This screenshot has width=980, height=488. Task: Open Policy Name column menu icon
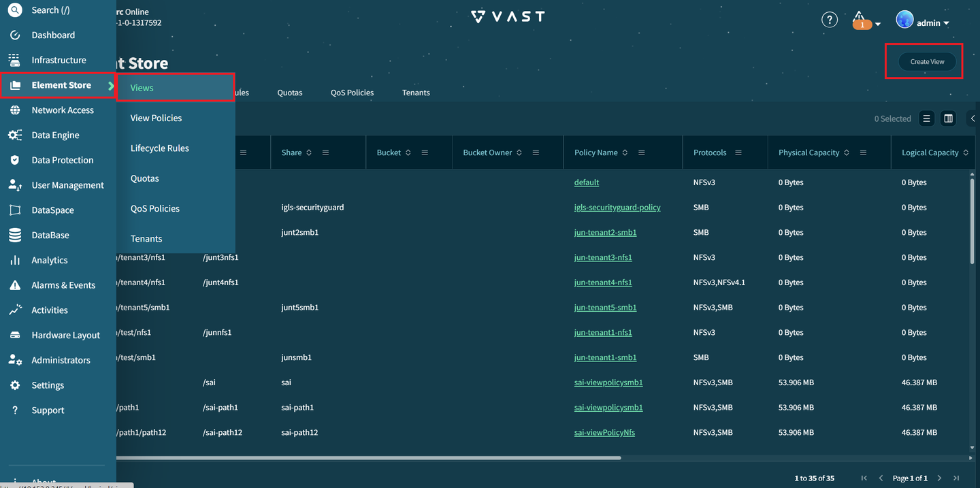click(641, 152)
